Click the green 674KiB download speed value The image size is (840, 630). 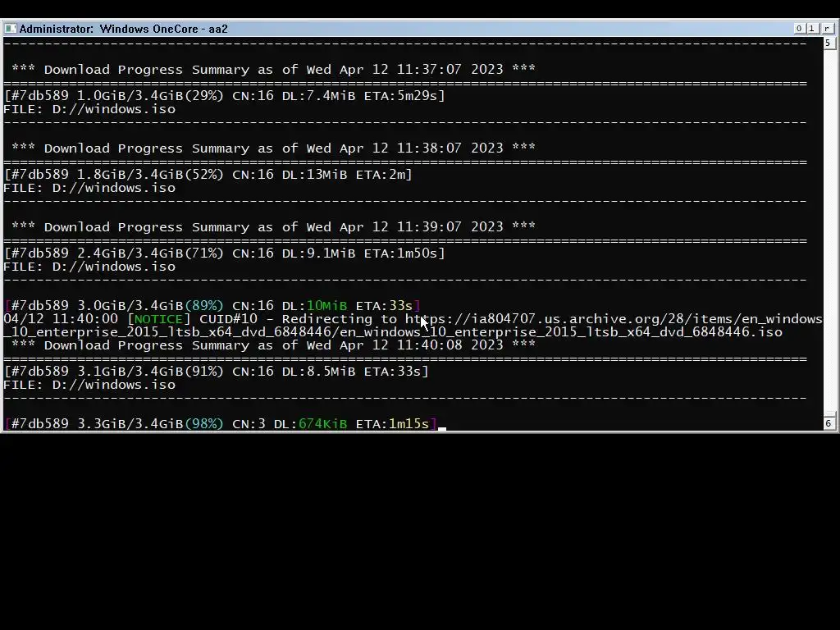pyautogui.click(x=322, y=424)
